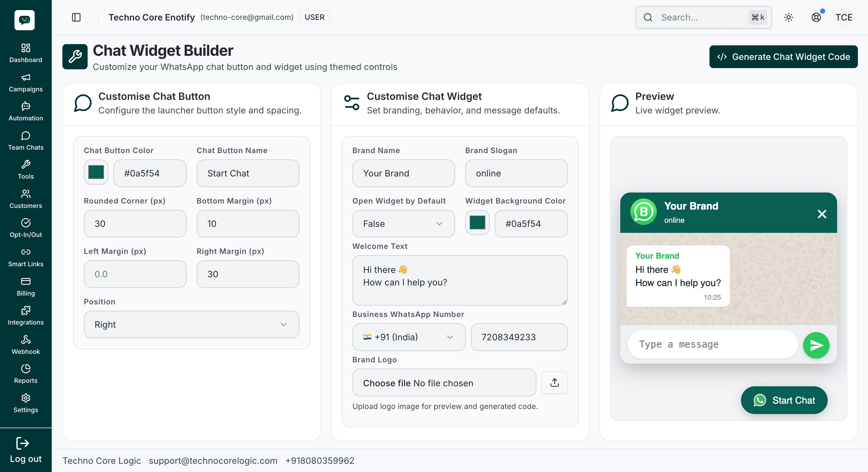Click the Brand Name field
868x472 pixels.
tap(403, 173)
